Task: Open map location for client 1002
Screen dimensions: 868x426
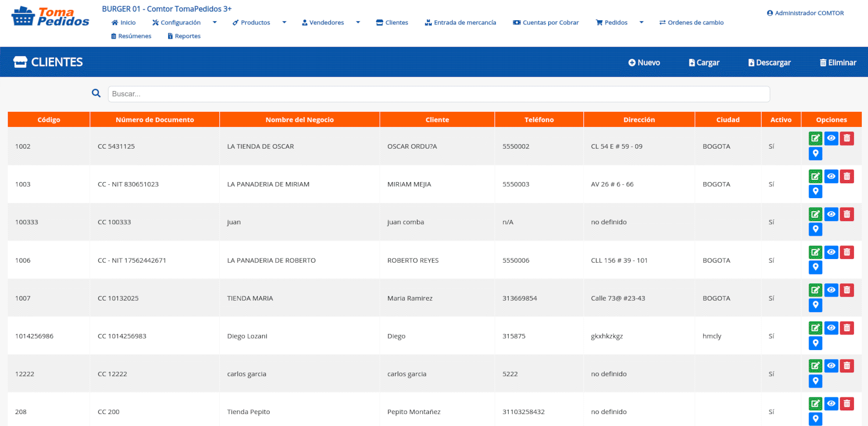Action: point(815,153)
